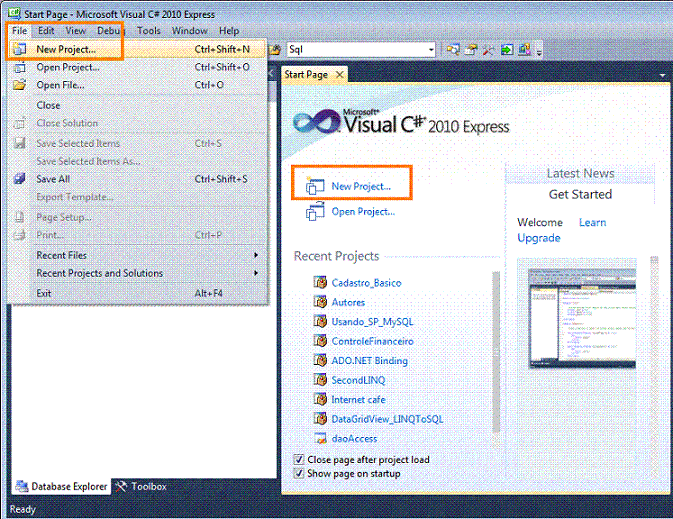Select the Welcome section under Get Started
This screenshot has width=673, height=519.
[x=540, y=222]
